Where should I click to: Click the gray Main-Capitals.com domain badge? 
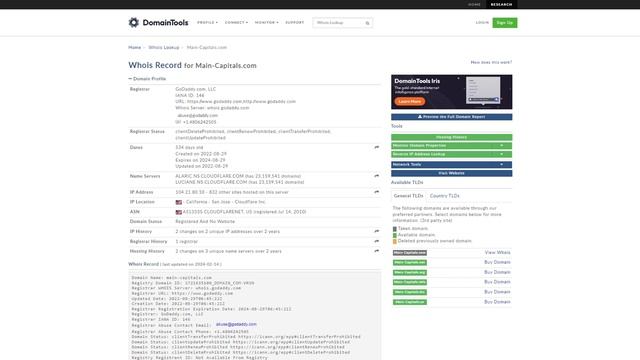(x=410, y=253)
